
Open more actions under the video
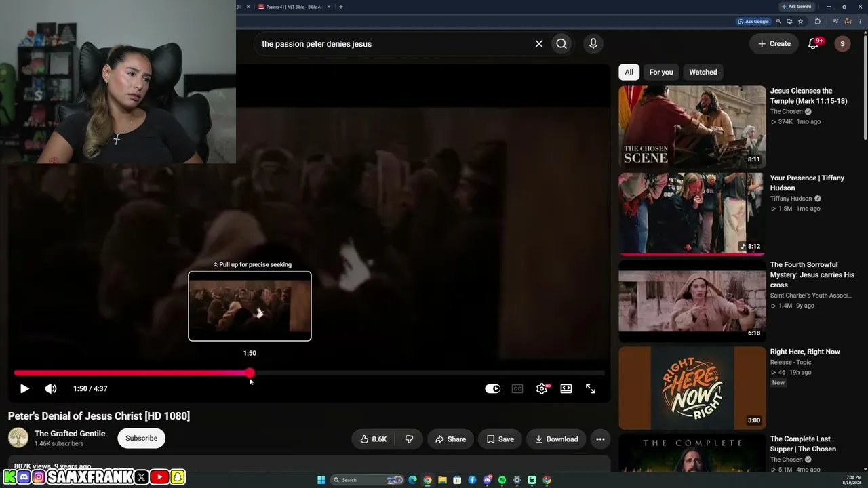[x=600, y=439]
